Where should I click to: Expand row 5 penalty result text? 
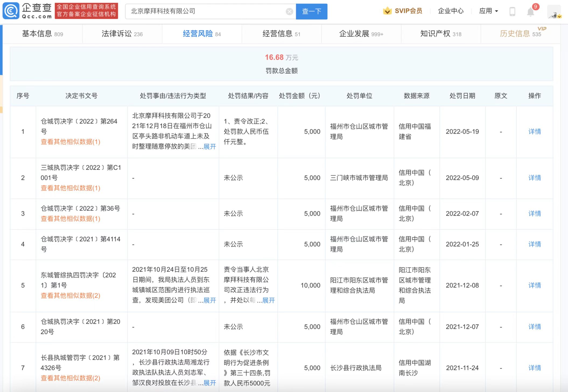click(x=268, y=300)
